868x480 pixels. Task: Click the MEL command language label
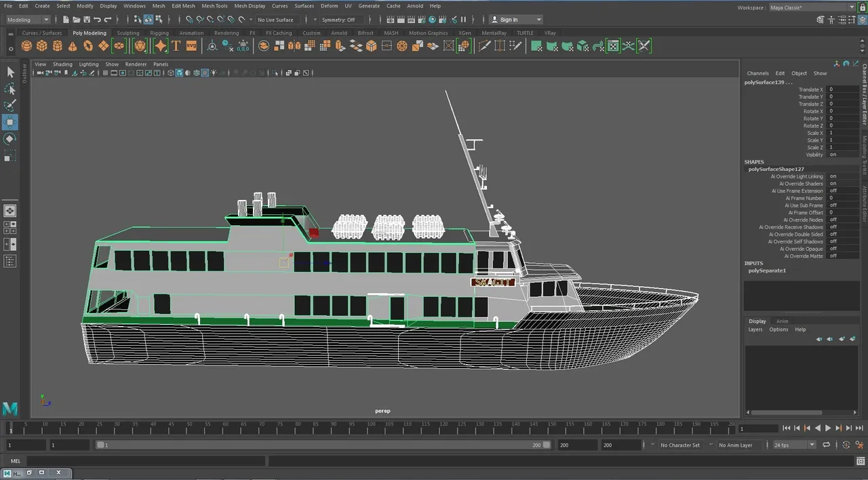click(16, 461)
